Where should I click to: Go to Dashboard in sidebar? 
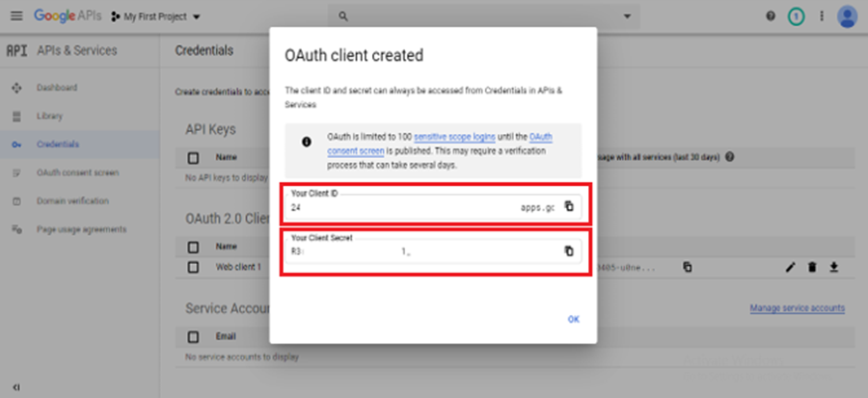(57, 88)
